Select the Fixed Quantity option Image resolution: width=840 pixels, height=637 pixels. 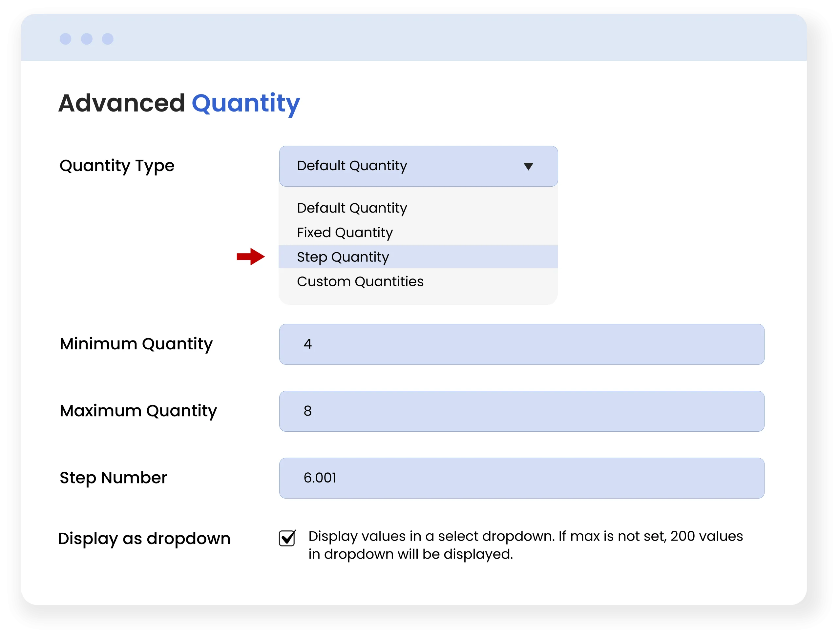pyautogui.click(x=345, y=232)
